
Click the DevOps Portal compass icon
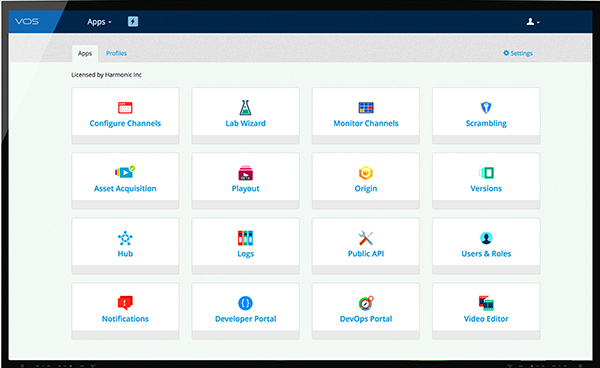[366, 303]
